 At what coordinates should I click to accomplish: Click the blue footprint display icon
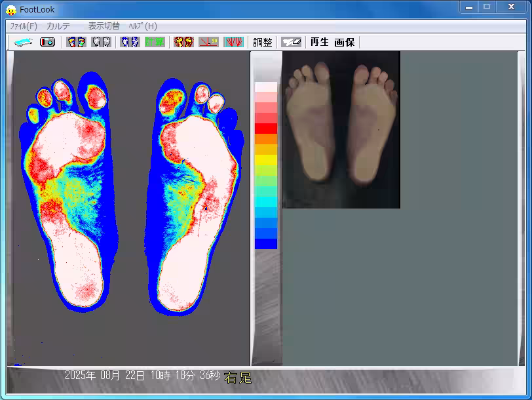coord(130,42)
